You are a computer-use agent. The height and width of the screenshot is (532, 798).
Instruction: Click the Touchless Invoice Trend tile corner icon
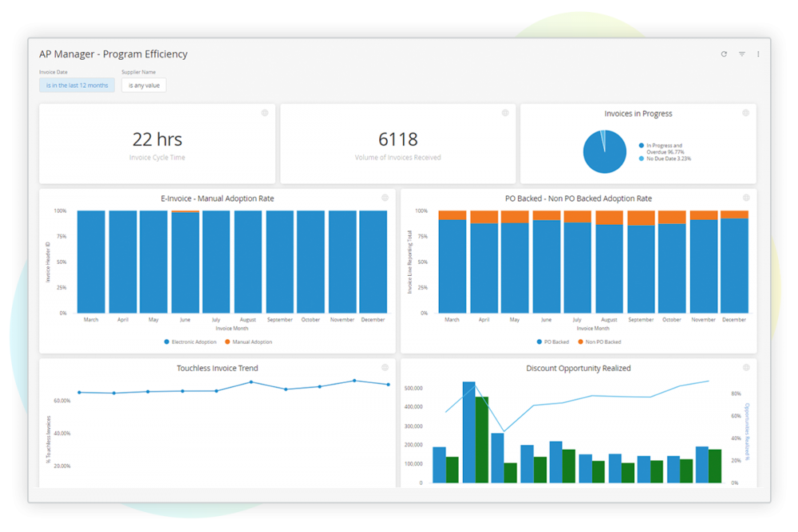(385, 368)
